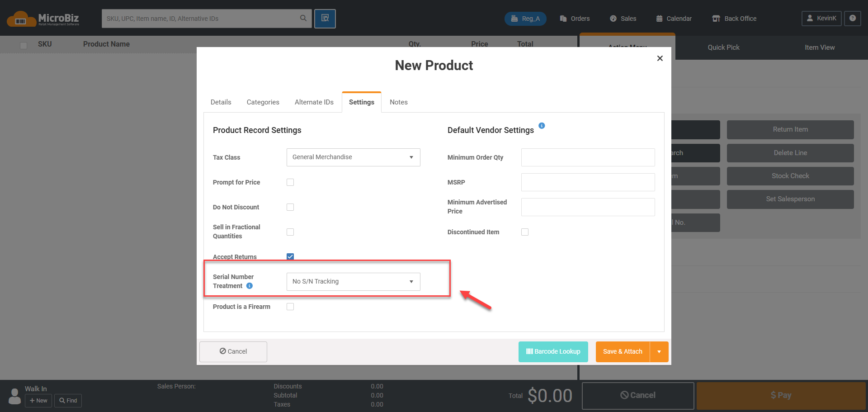
Task: Open the KevinK user menu
Action: pos(821,19)
